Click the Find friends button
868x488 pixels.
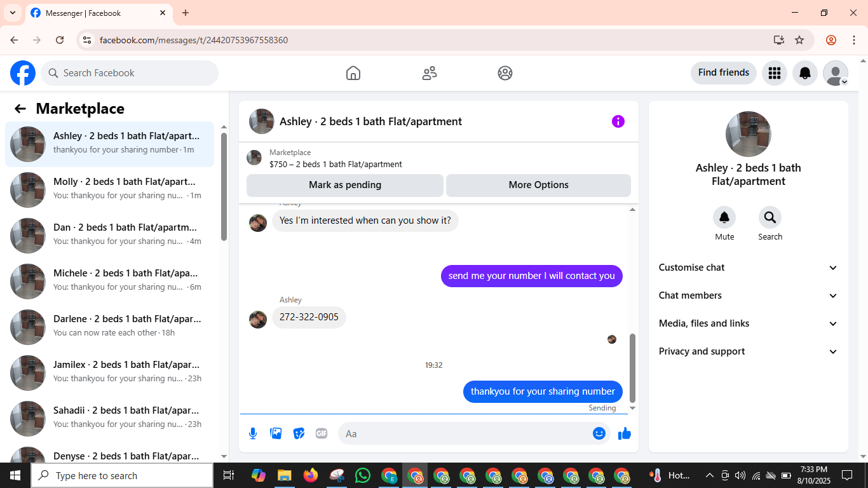(x=724, y=72)
